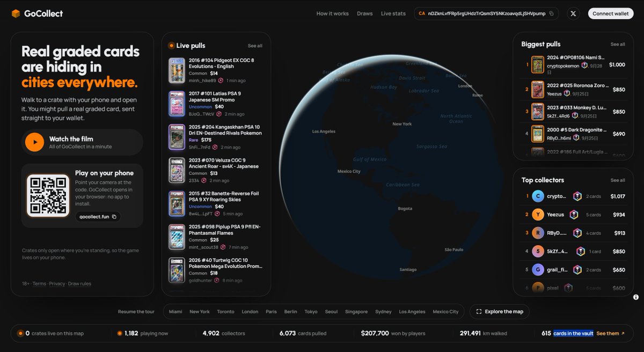Jump to Paris on the map
Screen dimensions: 644x352
(271, 312)
